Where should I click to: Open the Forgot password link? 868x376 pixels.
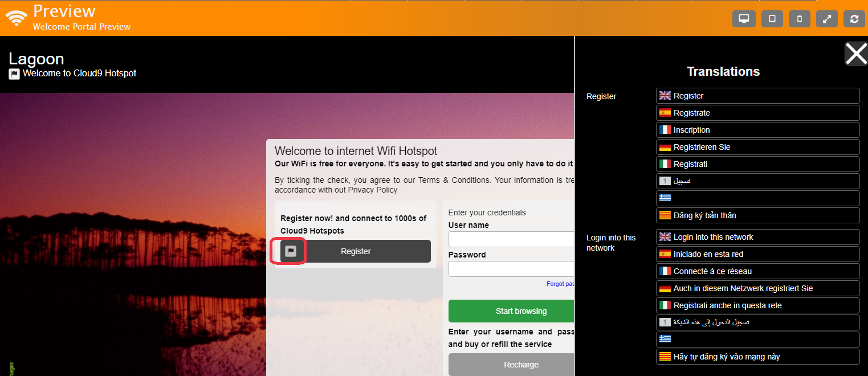coord(560,284)
